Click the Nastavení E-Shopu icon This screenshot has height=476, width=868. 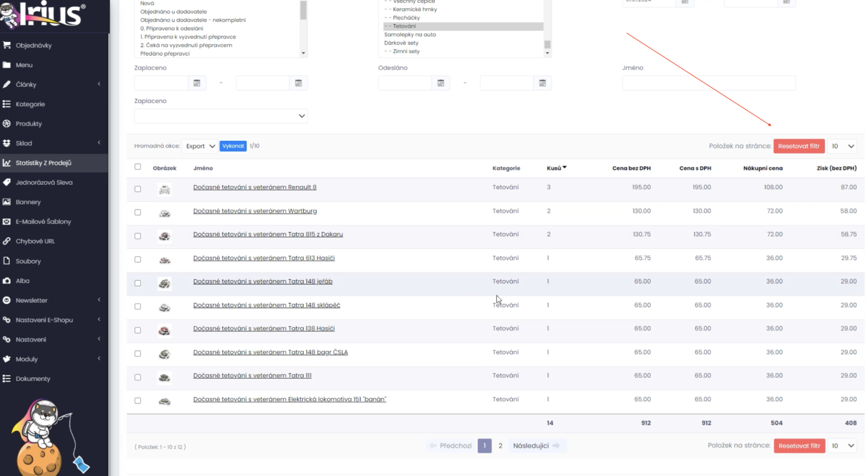click(x=7, y=320)
